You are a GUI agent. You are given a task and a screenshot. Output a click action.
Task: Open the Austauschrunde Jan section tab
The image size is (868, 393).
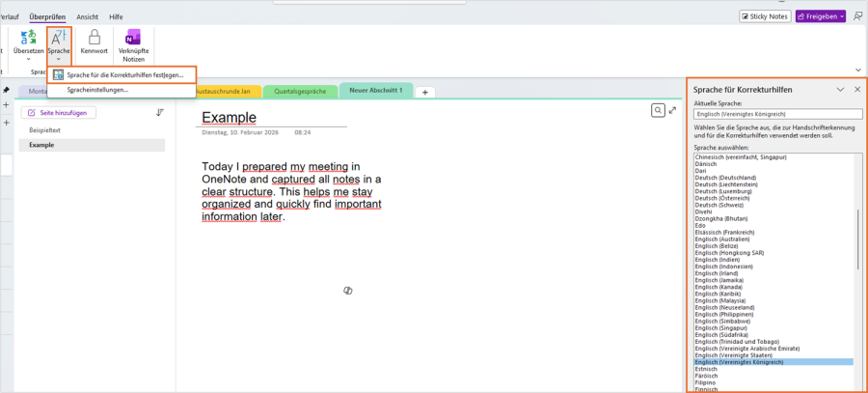pyautogui.click(x=228, y=92)
